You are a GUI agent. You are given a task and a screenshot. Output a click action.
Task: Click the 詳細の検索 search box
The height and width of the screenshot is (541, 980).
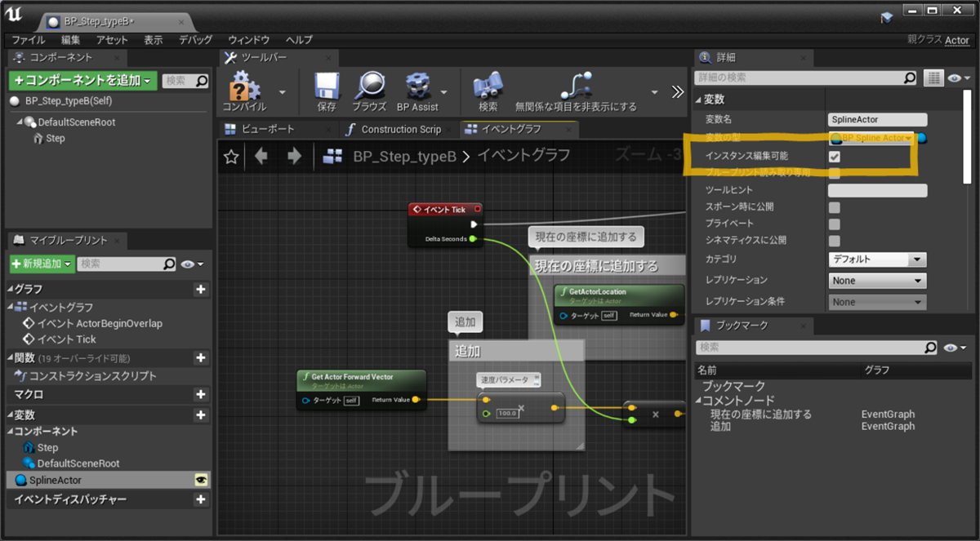[806, 78]
